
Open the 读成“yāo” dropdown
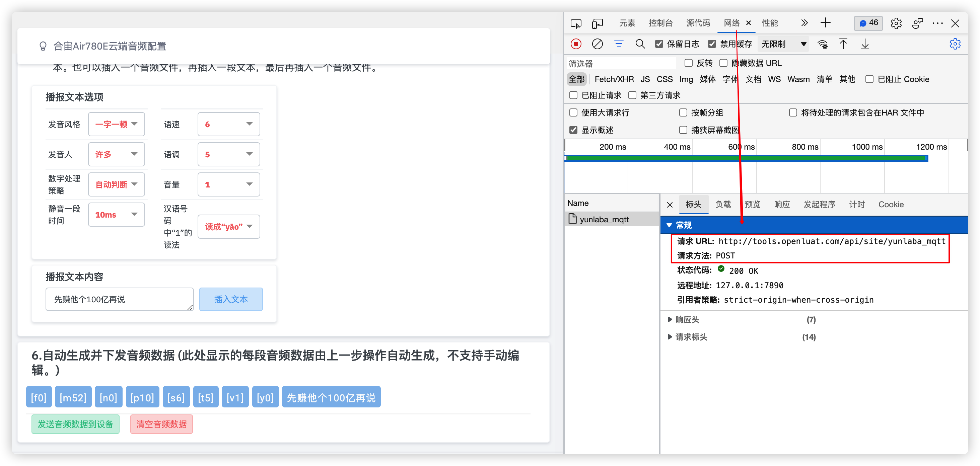(229, 226)
